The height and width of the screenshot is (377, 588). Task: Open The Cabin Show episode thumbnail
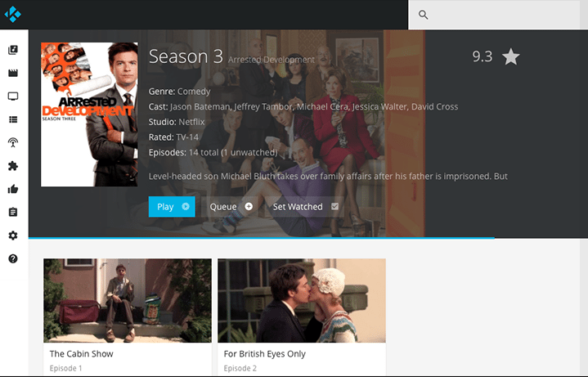(x=128, y=300)
